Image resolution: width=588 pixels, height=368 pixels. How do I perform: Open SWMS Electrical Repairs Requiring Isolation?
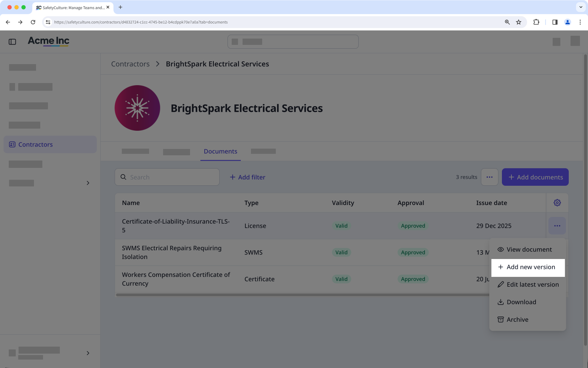click(171, 252)
